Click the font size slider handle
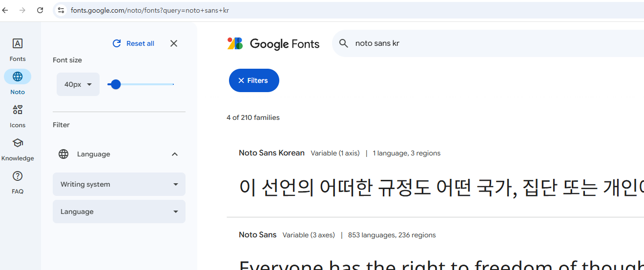Screen dimensions: 644x270 click(116, 84)
